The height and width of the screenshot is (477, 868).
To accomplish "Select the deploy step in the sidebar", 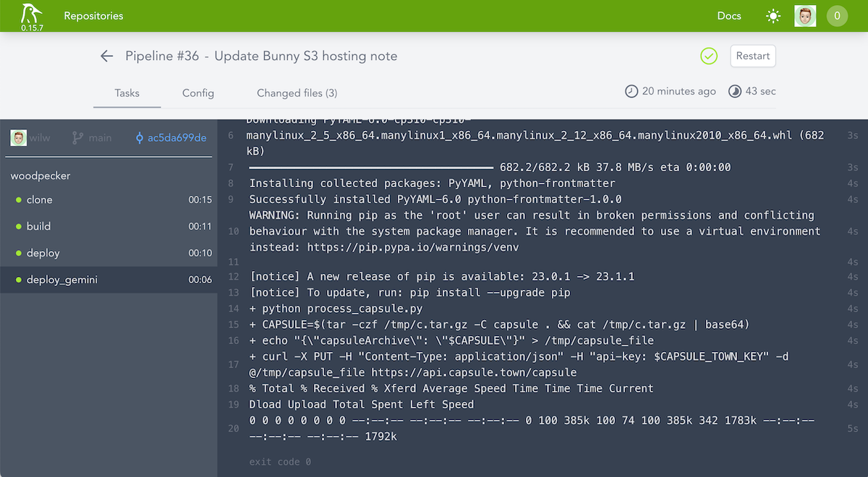I will [42, 253].
